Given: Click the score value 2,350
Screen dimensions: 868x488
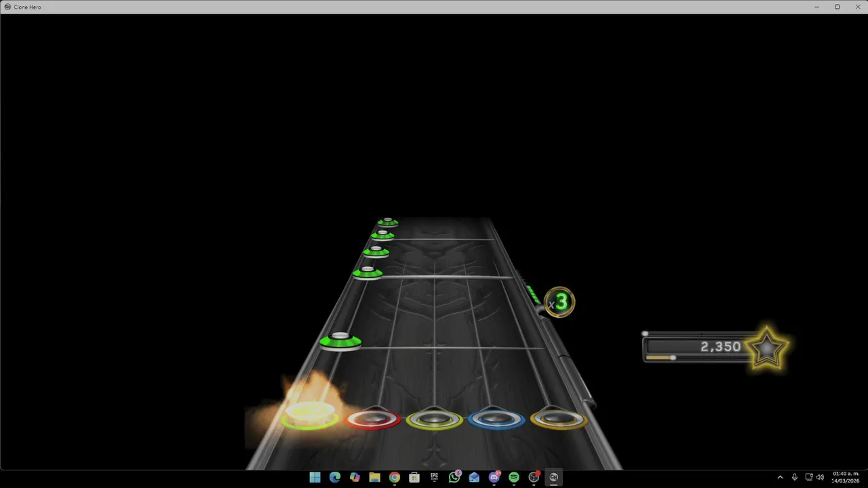Looking at the screenshot, I should [x=720, y=346].
